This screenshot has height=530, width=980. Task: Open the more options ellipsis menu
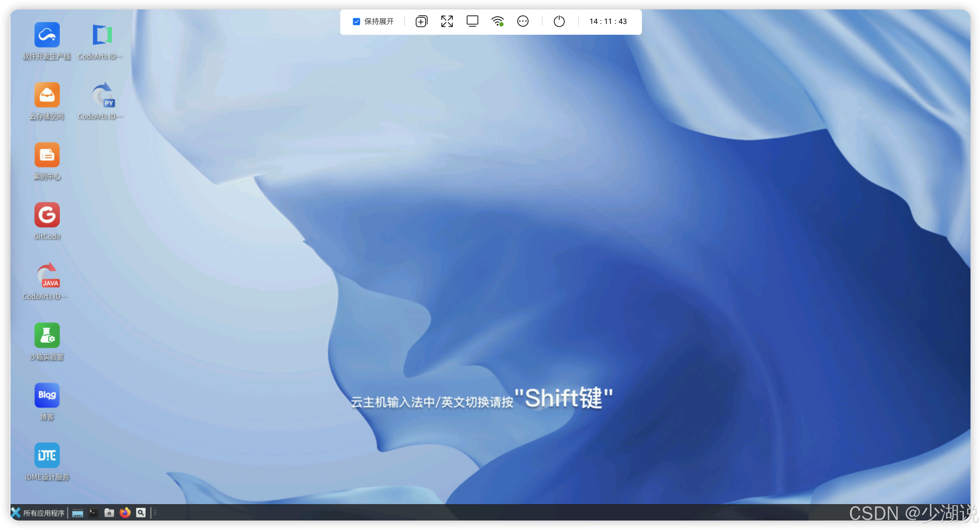click(x=523, y=21)
